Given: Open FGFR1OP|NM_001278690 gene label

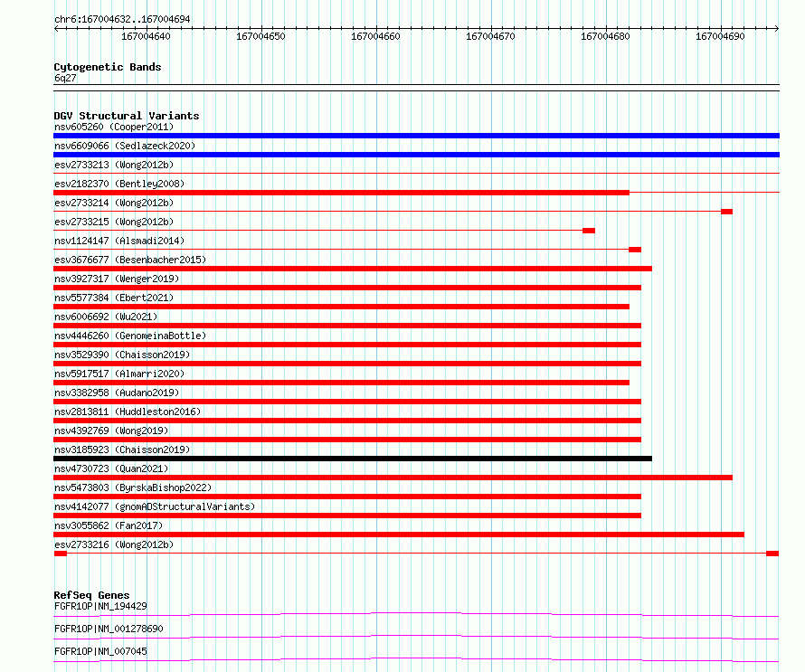Looking at the screenshot, I should (109, 629).
